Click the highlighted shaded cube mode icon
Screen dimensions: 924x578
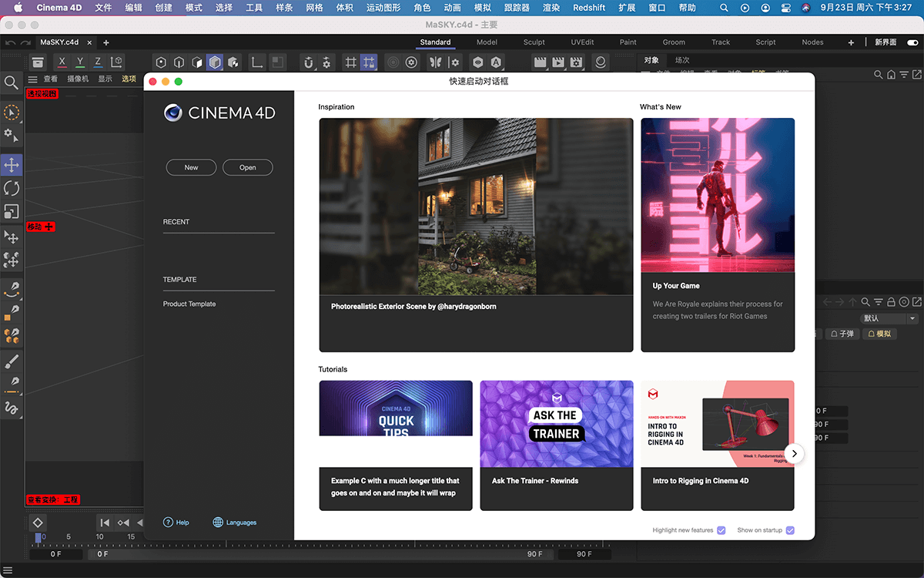point(216,62)
